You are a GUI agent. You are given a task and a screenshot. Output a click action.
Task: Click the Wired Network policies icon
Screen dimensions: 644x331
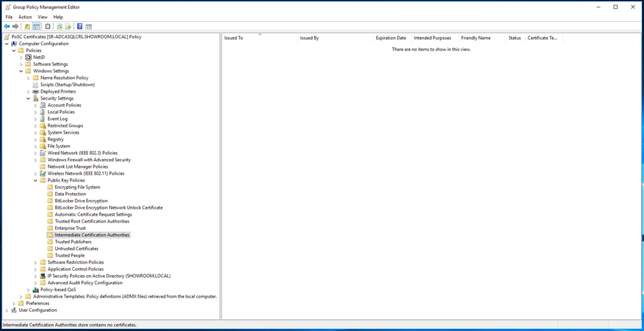(43, 153)
